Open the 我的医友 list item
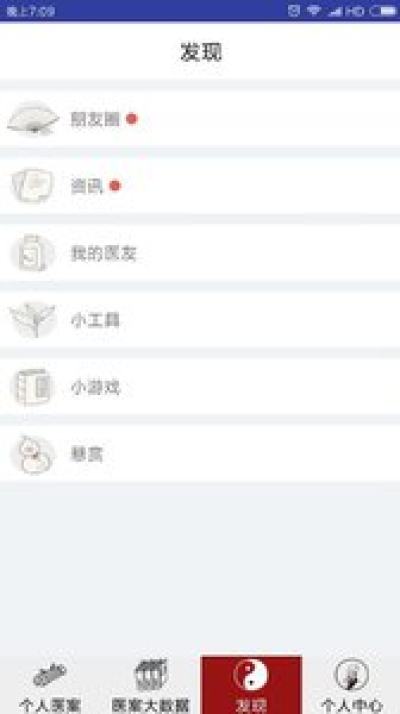 tap(200, 253)
